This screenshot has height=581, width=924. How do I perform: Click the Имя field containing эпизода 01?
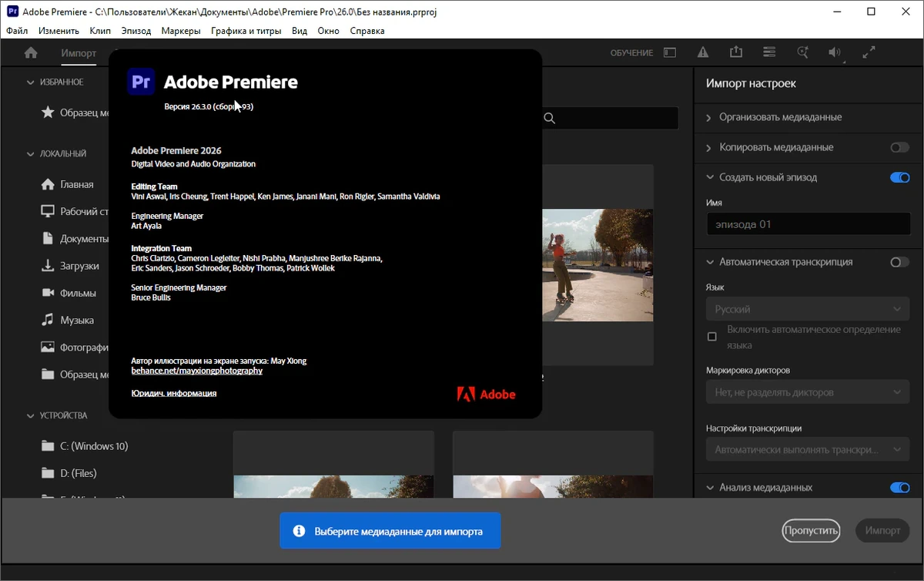[808, 224]
